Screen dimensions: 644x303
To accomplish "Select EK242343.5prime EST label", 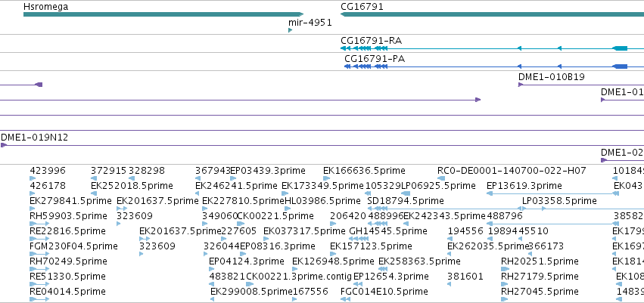I will coord(444,215).
